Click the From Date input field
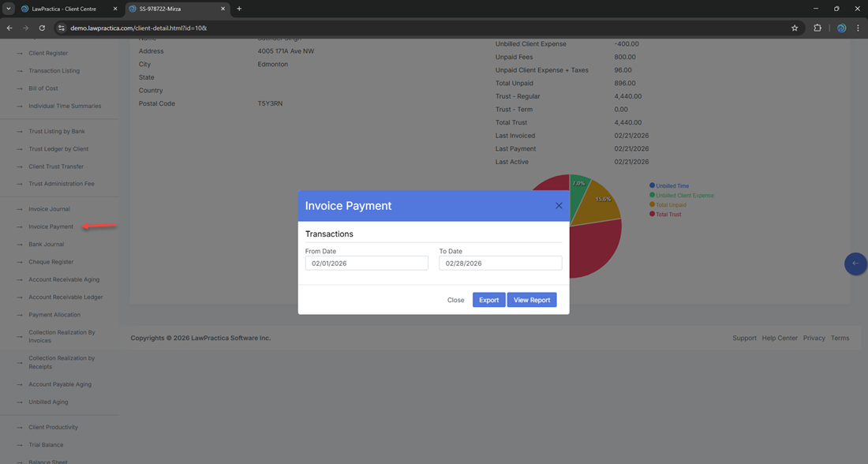868x464 pixels. [x=366, y=264]
